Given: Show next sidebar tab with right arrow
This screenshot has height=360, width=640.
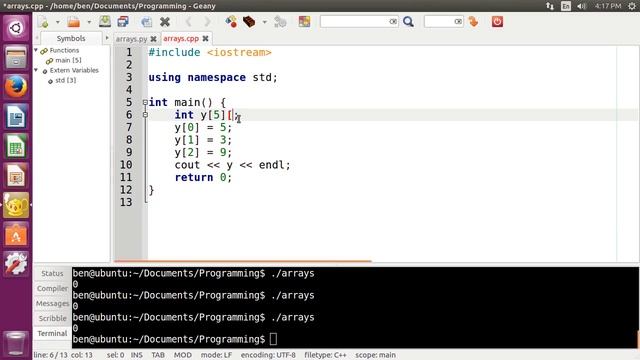Looking at the screenshot, I should pyautogui.click(x=107, y=38).
